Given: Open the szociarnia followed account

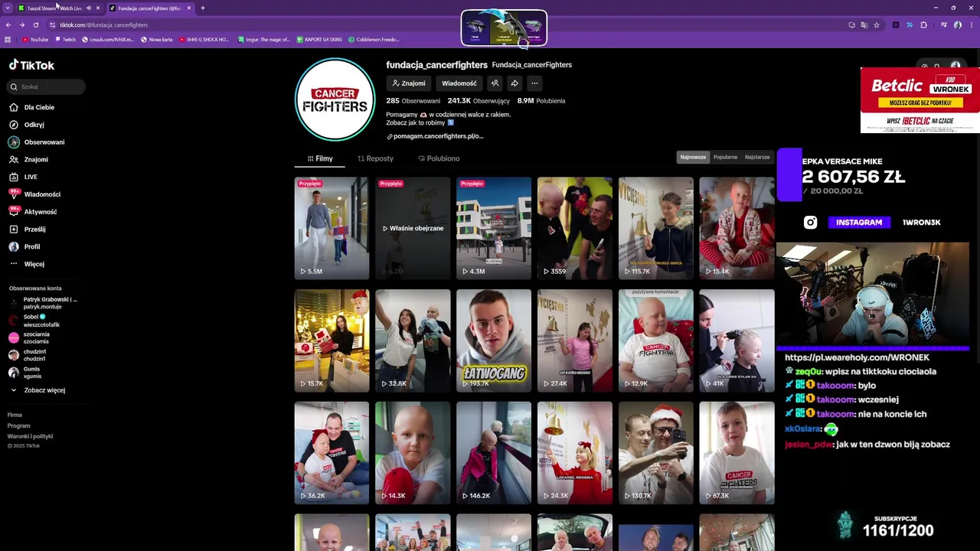Looking at the screenshot, I should tap(29, 337).
